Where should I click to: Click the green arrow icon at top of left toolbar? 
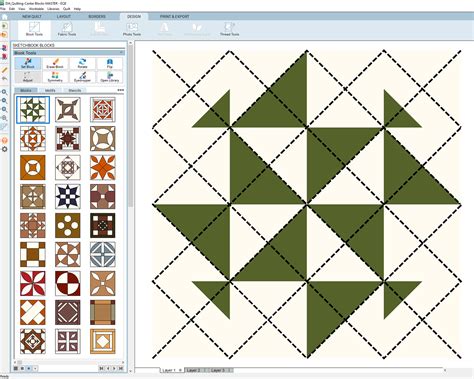tap(4, 26)
